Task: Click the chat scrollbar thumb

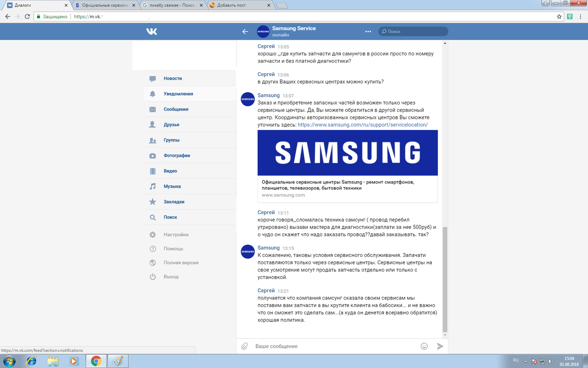Action: point(445,280)
